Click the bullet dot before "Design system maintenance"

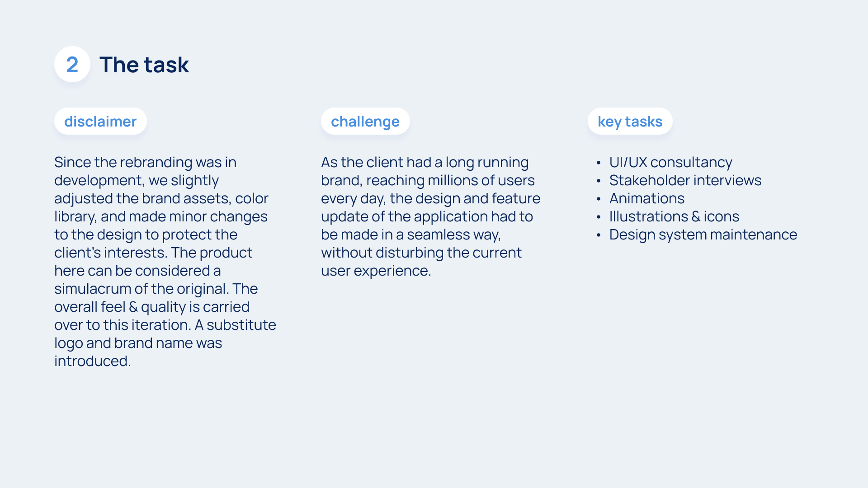[x=599, y=235]
